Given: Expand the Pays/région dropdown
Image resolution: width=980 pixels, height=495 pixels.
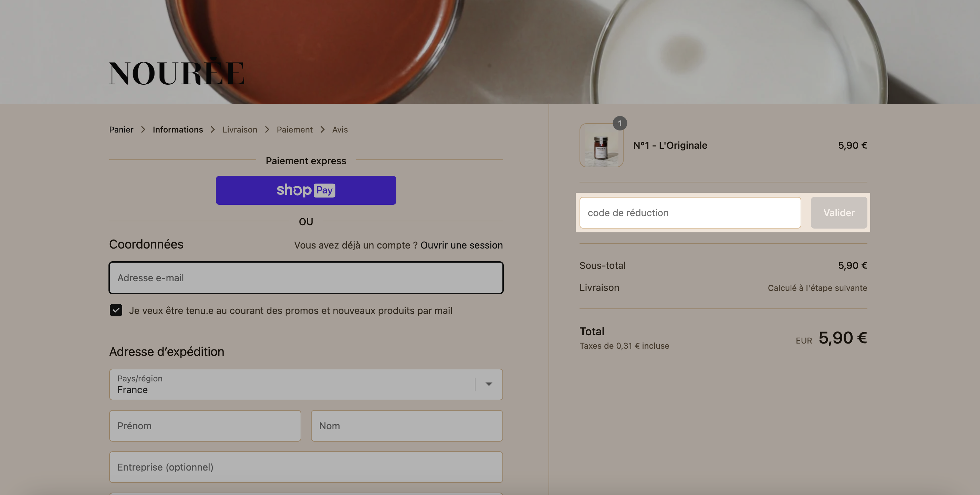Looking at the screenshot, I should pyautogui.click(x=306, y=385).
